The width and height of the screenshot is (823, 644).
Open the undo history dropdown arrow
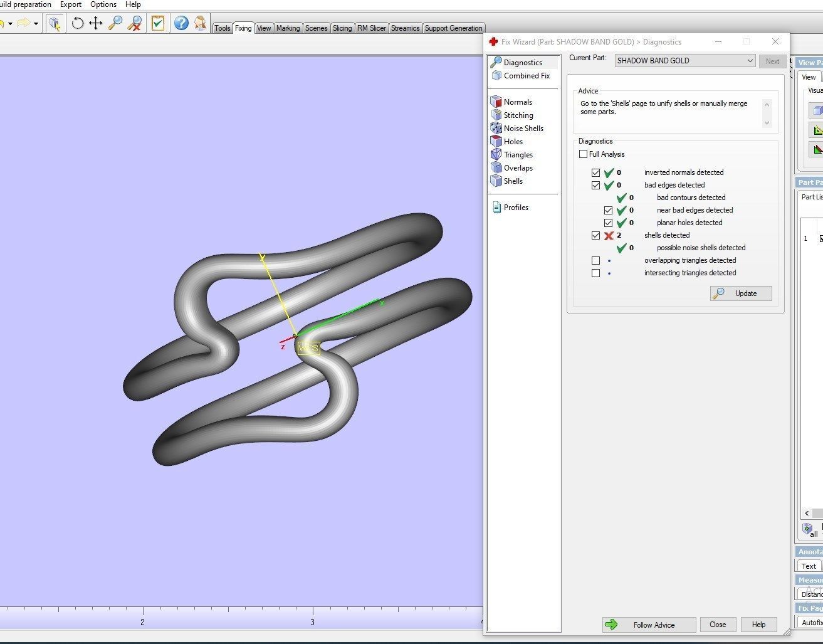click(10, 24)
